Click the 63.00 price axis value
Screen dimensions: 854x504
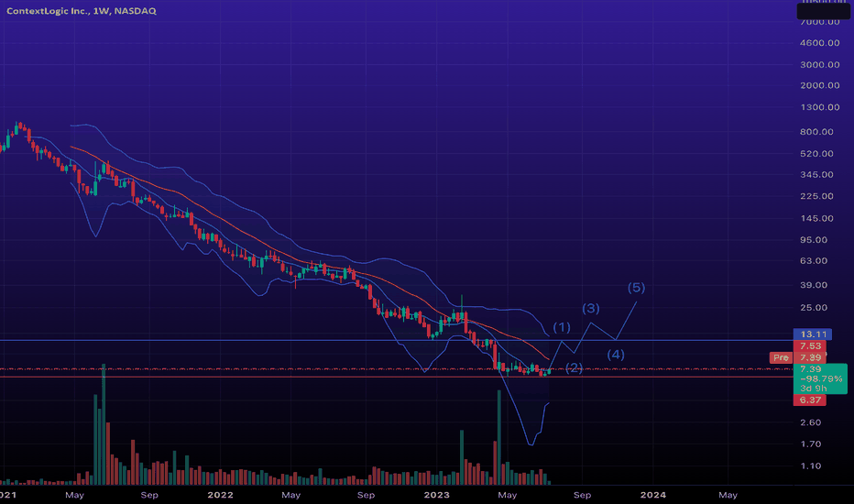(814, 261)
